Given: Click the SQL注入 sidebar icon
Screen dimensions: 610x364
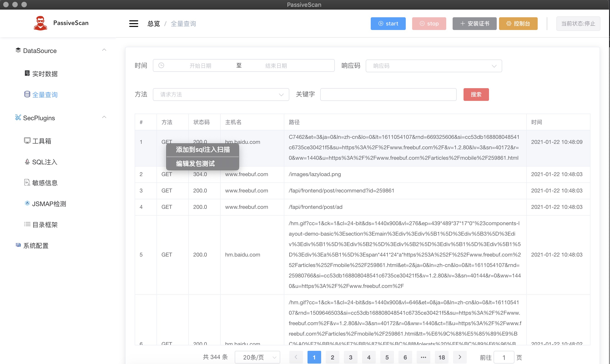Looking at the screenshot, I should 27,162.
